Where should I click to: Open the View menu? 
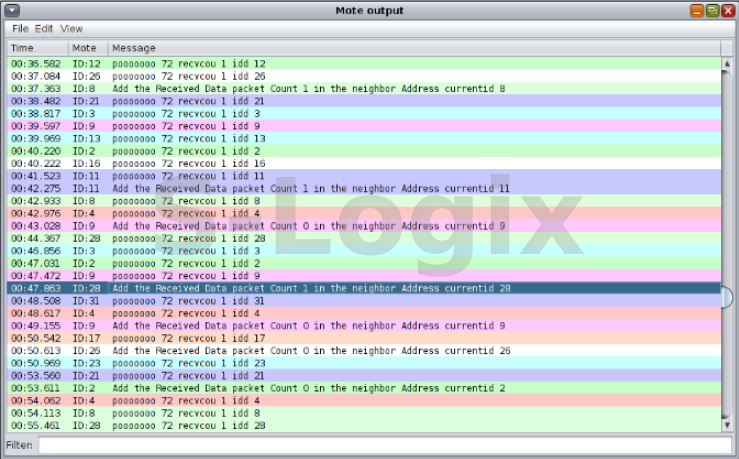point(72,29)
